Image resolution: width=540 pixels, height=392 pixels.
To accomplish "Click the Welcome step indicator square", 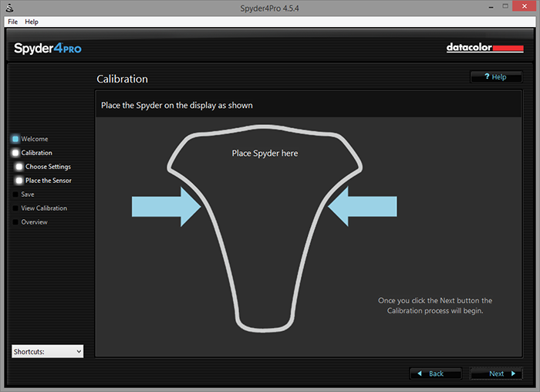I will [x=15, y=139].
